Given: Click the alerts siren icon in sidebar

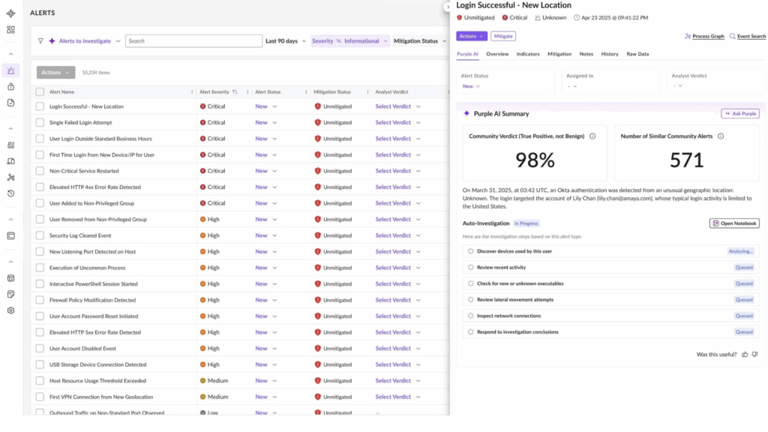Looking at the screenshot, I should click(11, 71).
